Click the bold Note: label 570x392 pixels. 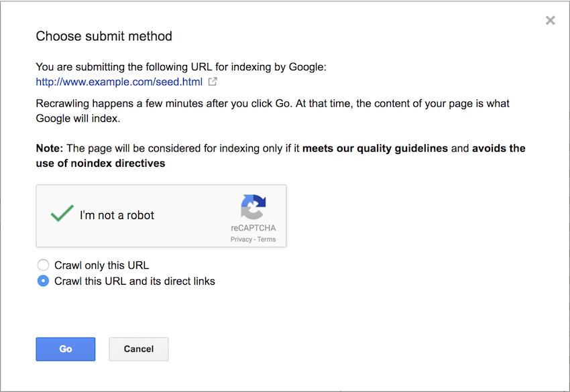[x=49, y=148]
